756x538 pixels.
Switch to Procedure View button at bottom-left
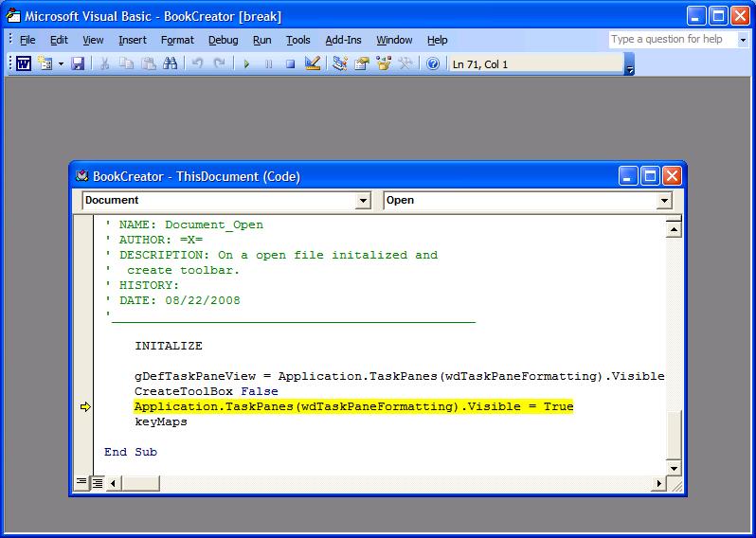81,482
